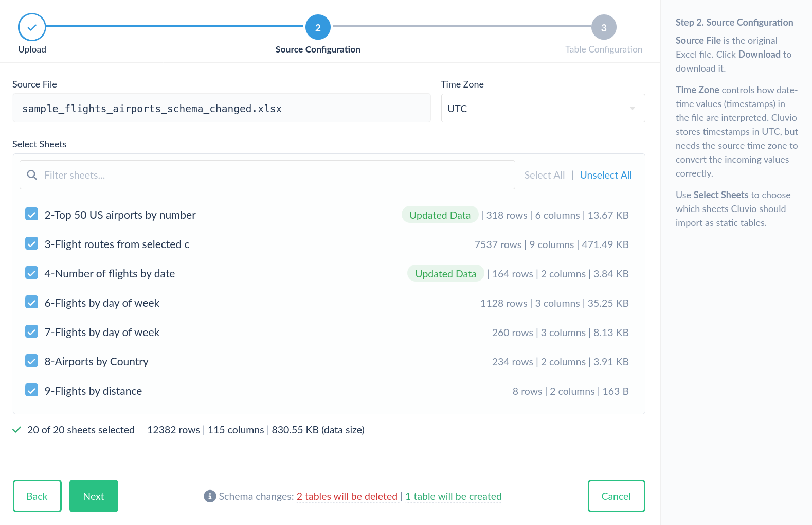This screenshot has height=525, width=812.
Task: Go to previous step with Back button
Action: click(37, 496)
